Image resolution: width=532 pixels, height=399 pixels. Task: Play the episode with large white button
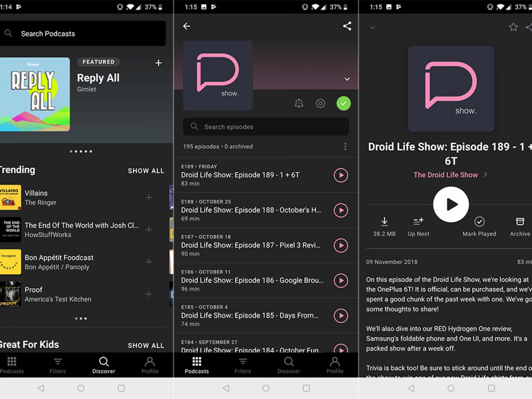451,204
